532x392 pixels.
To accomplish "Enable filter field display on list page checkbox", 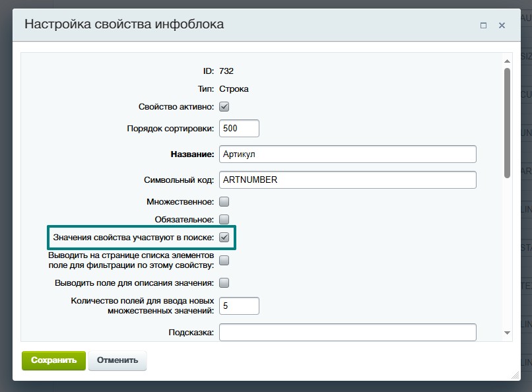I will [x=224, y=261].
